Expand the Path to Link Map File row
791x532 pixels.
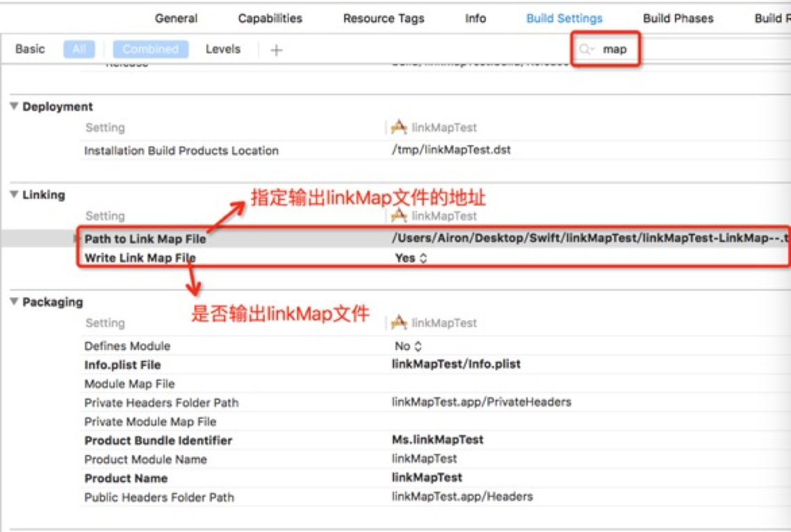coord(76,238)
